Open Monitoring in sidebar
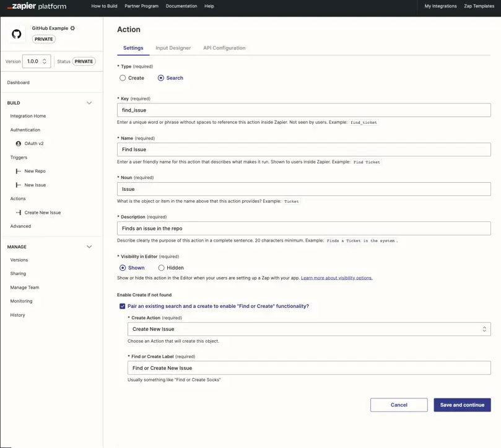501x448 pixels. coord(21,301)
